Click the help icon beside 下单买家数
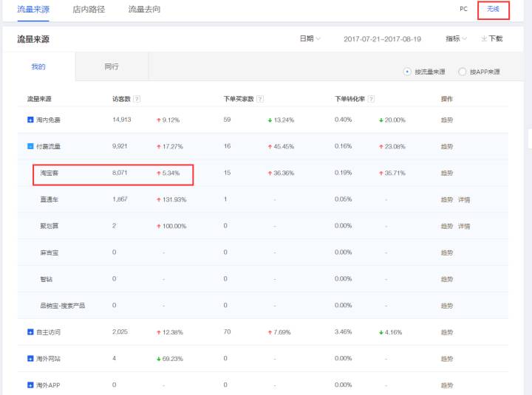The width and height of the screenshot is (532, 395). tap(260, 99)
